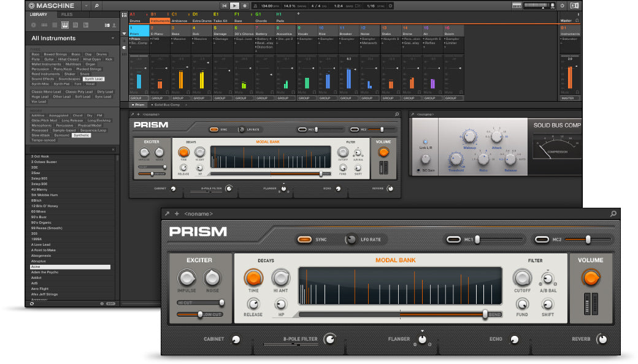Screen dimensions: 638x364
Task: Collapse mixer with the down-arrow expander
Action: tap(124, 34)
